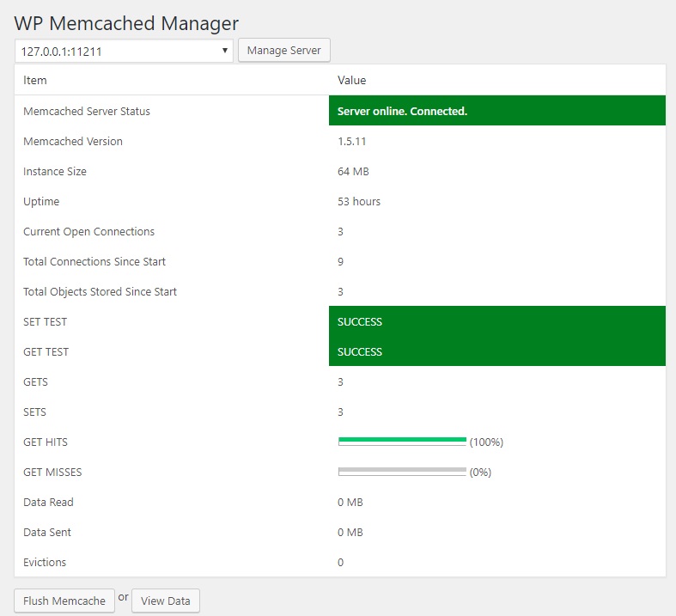Select the Value column header
The width and height of the screenshot is (676, 616).
(x=351, y=80)
